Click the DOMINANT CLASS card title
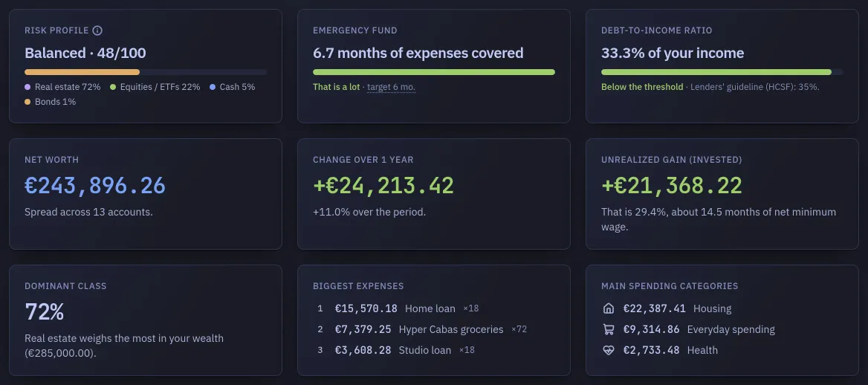This screenshot has width=868, height=385. tap(65, 286)
